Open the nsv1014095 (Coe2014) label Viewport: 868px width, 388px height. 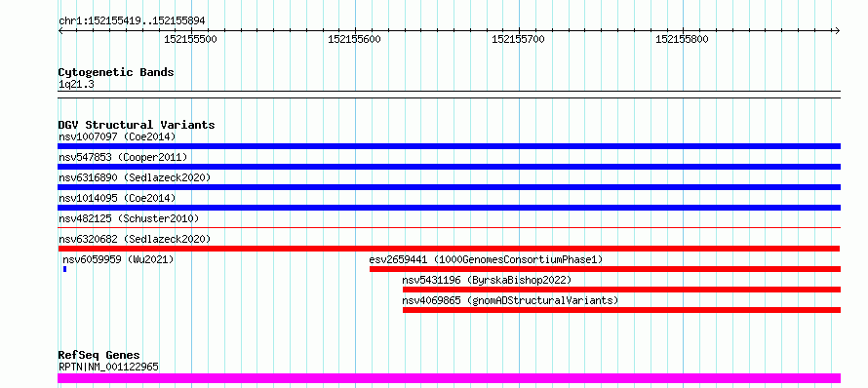117,198
